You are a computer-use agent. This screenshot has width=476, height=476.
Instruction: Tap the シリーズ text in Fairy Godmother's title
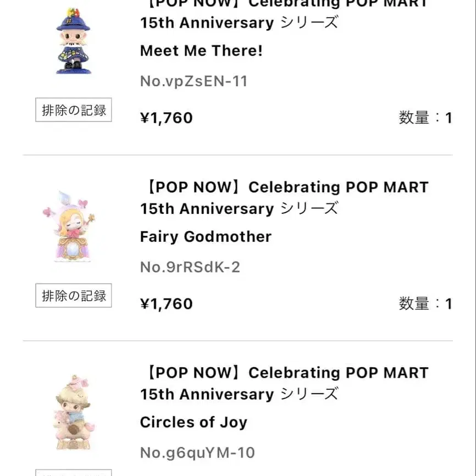click(309, 209)
